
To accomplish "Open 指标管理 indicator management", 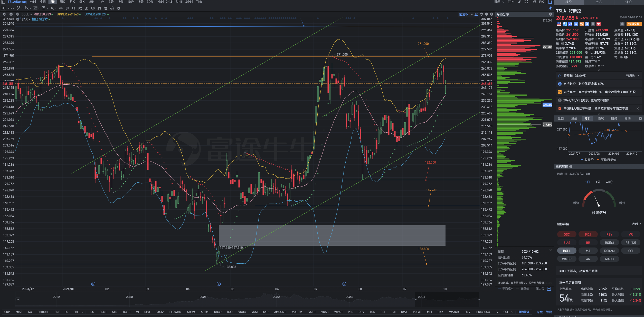I will pos(524,312).
